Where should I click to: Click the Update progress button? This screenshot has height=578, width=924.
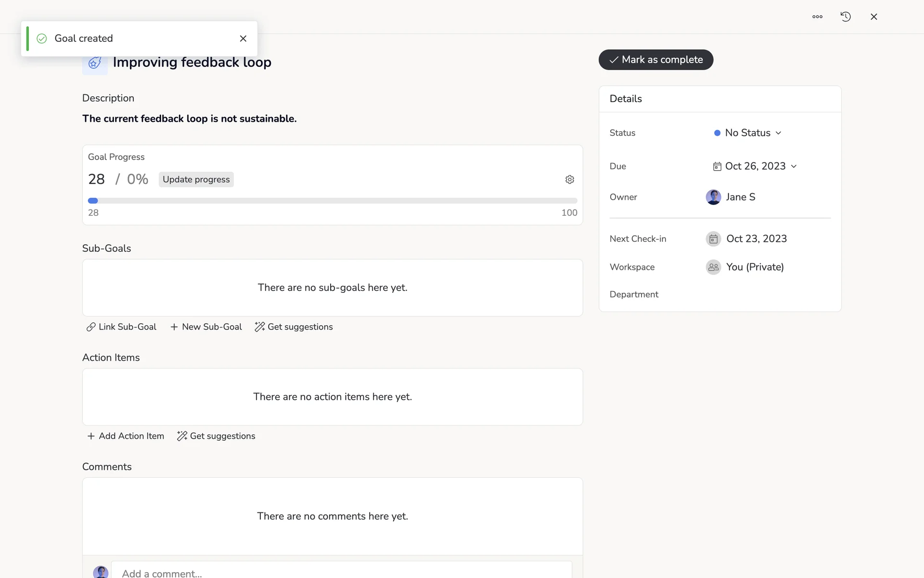[x=196, y=180]
